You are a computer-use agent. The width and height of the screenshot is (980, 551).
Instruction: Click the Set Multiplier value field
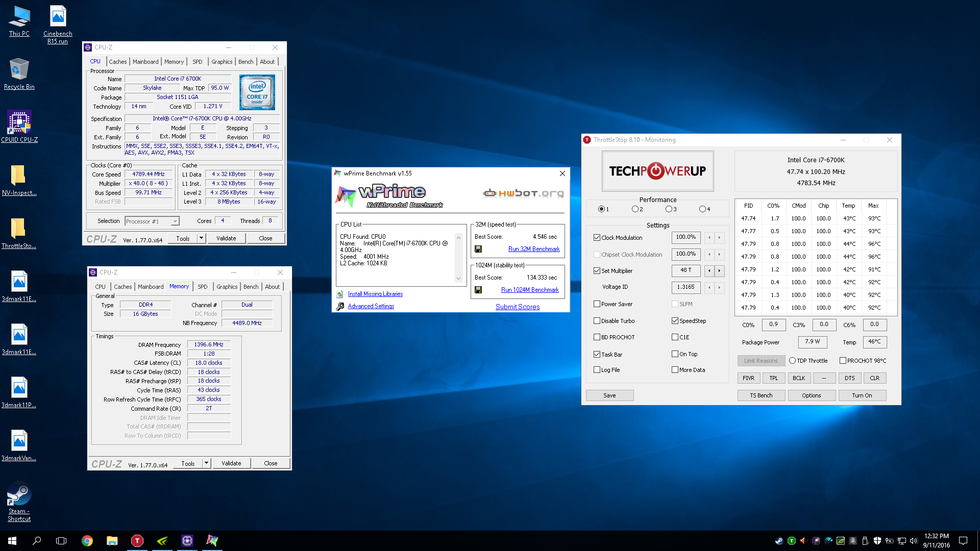(686, 270)
